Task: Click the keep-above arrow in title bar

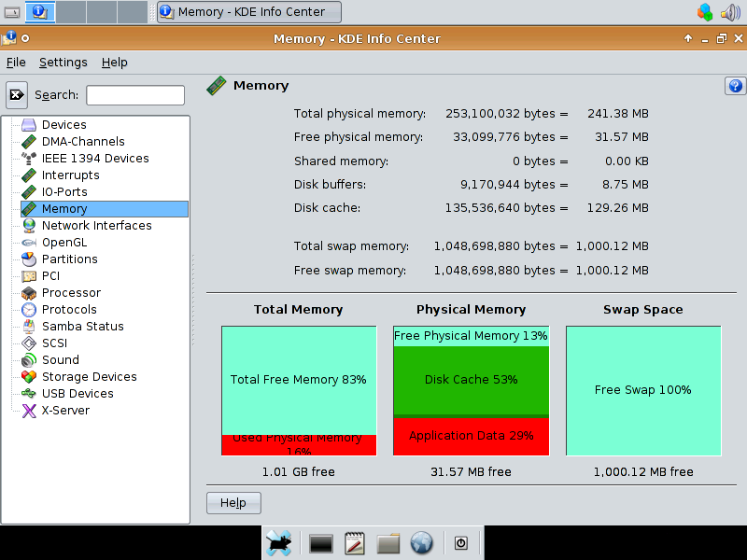Action: (x=688, y=38)
